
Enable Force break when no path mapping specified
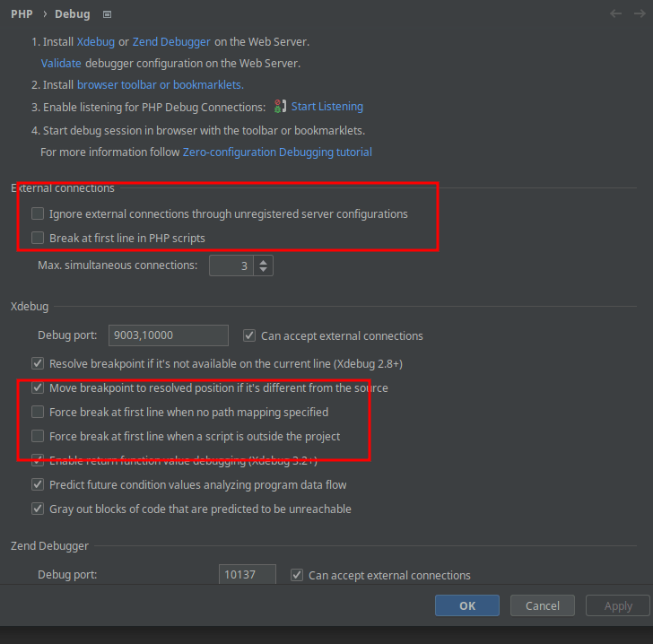tap(38, 412)
